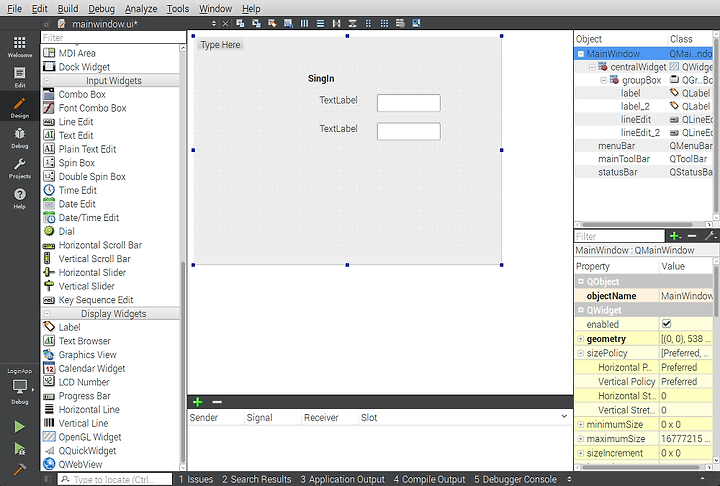Focus the Type to locate search box
The height and width of the screenshot is (486, 720).
tap(115, 479)
